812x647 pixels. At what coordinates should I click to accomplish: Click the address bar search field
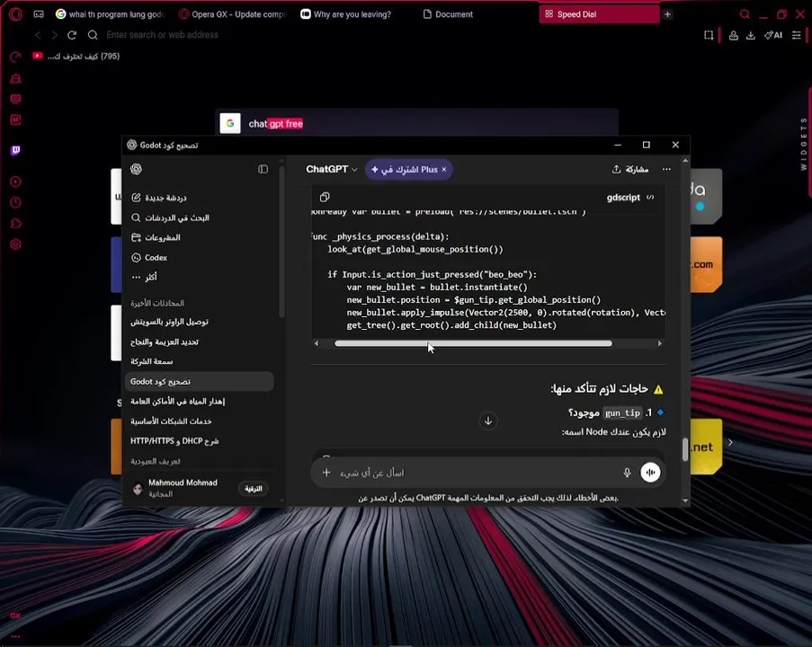pos(162,35)
